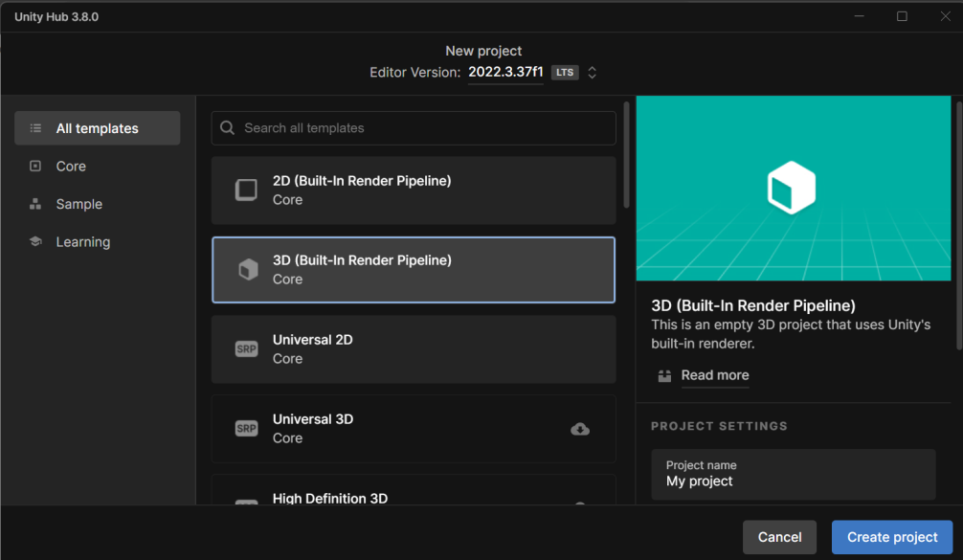The width and height of the screenshot is (963, 560).
Task: Click the PROJECT SETTINGS heading
Action: click(x=719, y=426)
